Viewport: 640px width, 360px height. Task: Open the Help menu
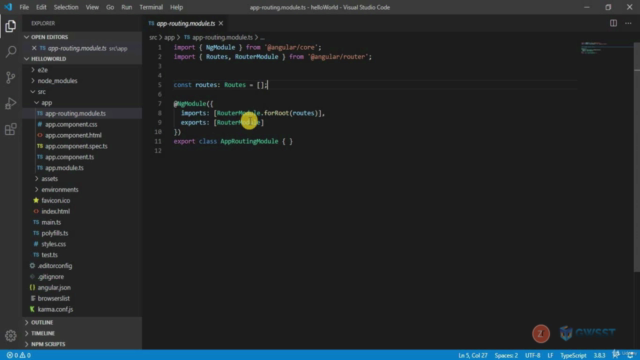point(176,7)
